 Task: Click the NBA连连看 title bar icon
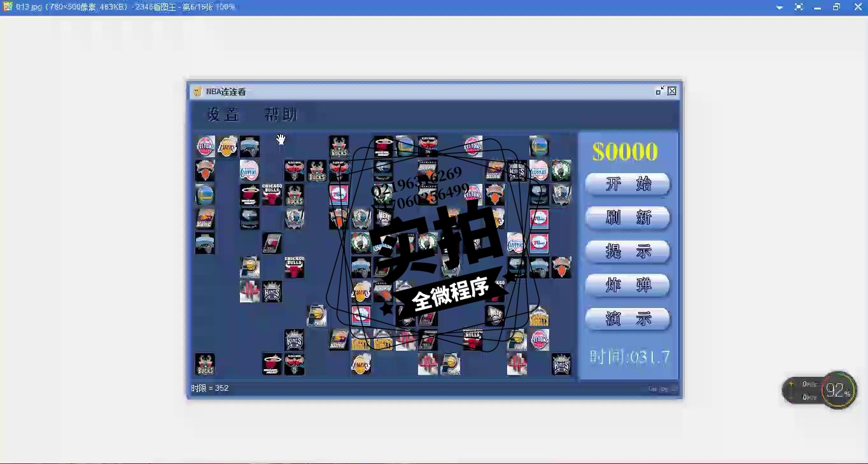[197, 92]
